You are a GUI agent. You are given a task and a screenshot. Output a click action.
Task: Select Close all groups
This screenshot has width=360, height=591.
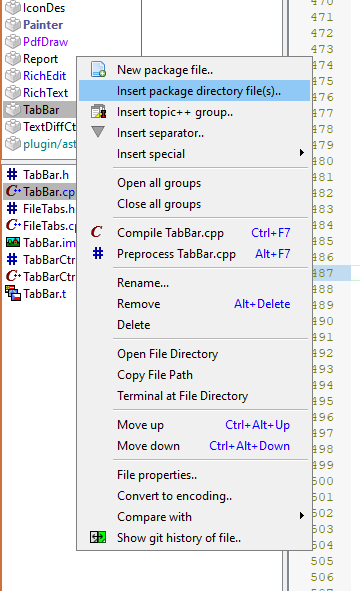[194, 204]
